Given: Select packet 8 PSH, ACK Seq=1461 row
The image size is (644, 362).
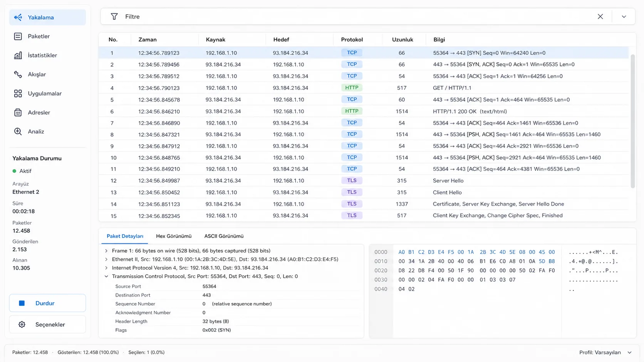Looking at the screenshot, I should [x=364, y=134].
